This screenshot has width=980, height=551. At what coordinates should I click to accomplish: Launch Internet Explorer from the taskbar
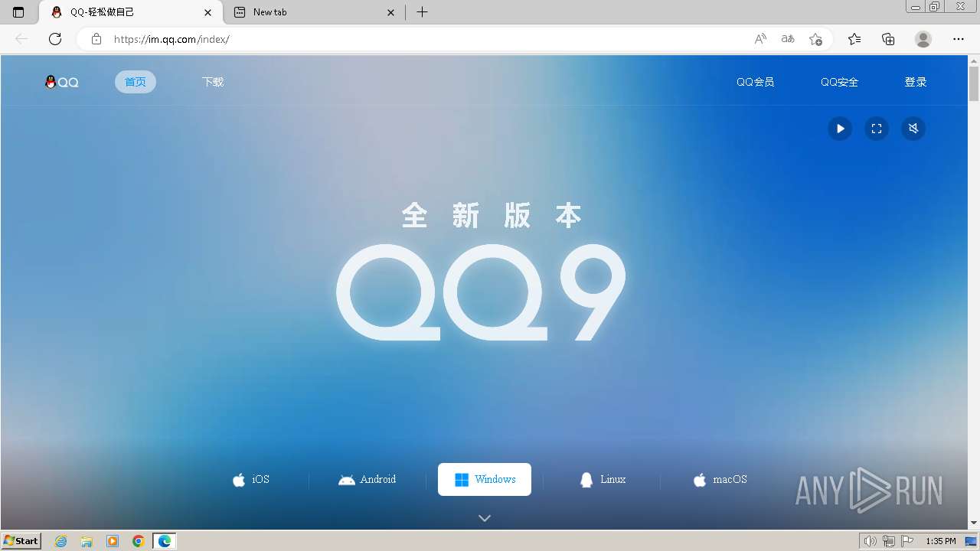click(x=61, y=541)
